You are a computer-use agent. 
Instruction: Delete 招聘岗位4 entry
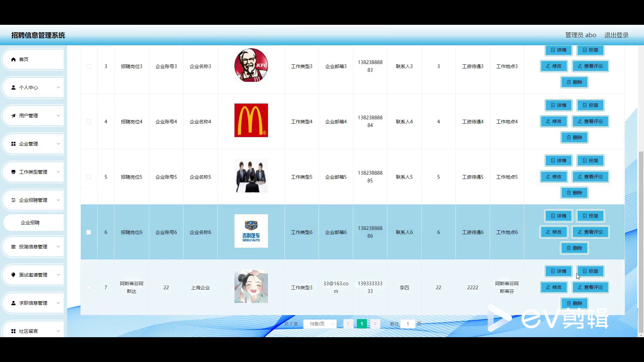point(574,137)
